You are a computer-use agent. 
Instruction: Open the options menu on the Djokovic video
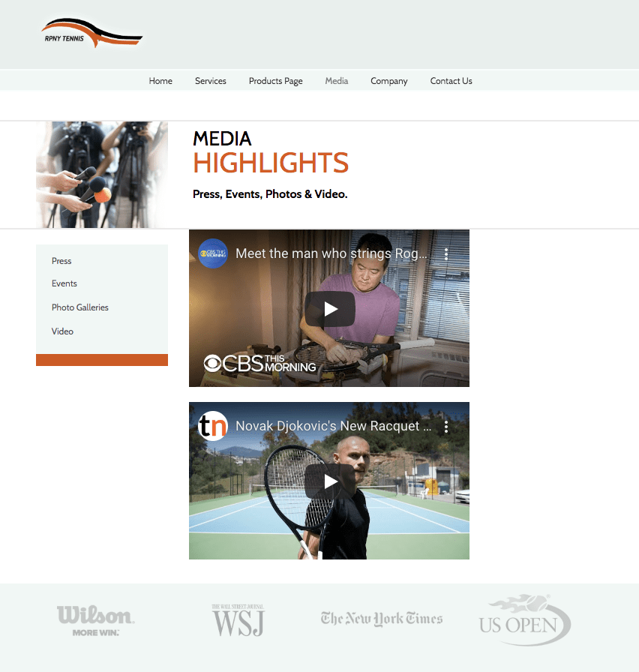click(x=446, y=426)
